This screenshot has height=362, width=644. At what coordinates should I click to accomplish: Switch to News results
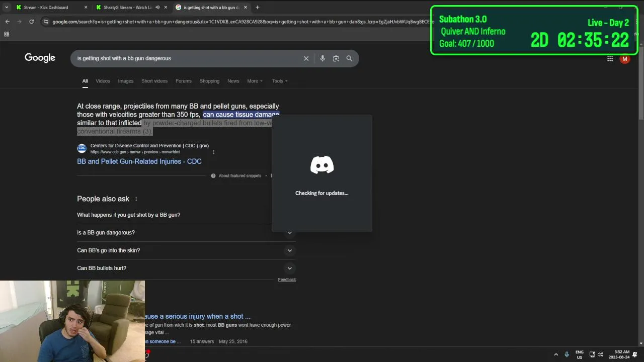click(x=233, y=81)
